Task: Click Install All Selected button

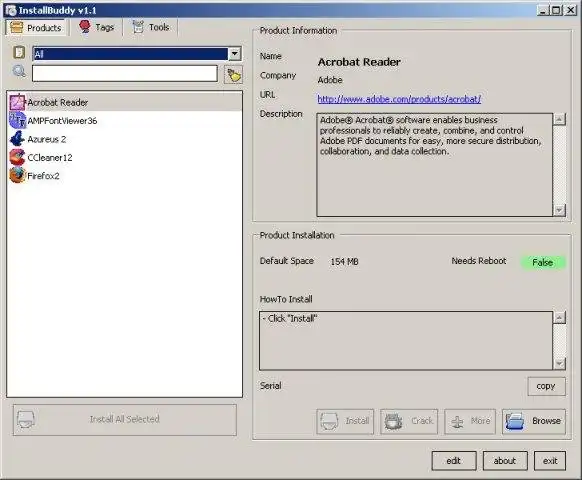Action: point(125,419)
